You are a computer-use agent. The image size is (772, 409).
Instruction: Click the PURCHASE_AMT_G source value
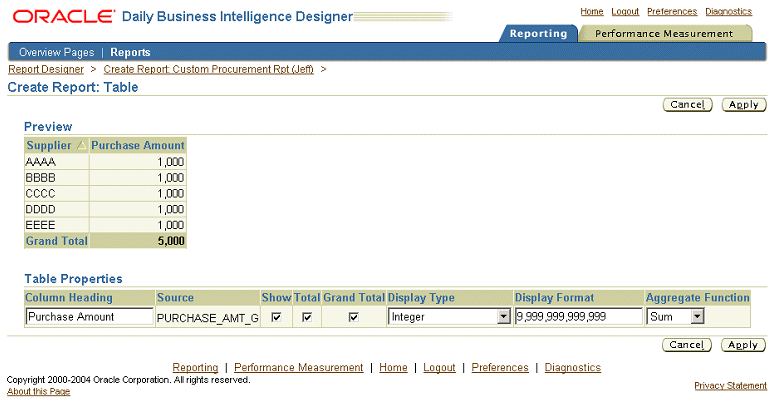pyautogui.click(x=208, y=318)
